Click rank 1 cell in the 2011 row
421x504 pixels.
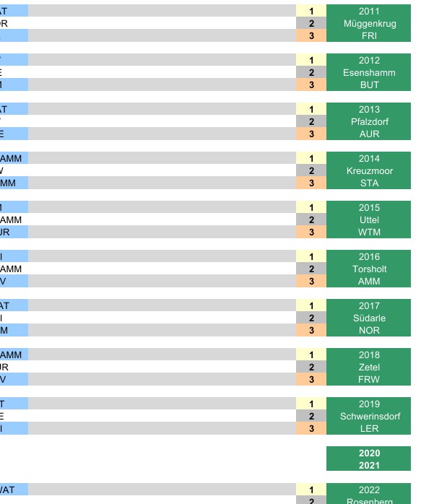pyautogui.click(x=311, y=11)
